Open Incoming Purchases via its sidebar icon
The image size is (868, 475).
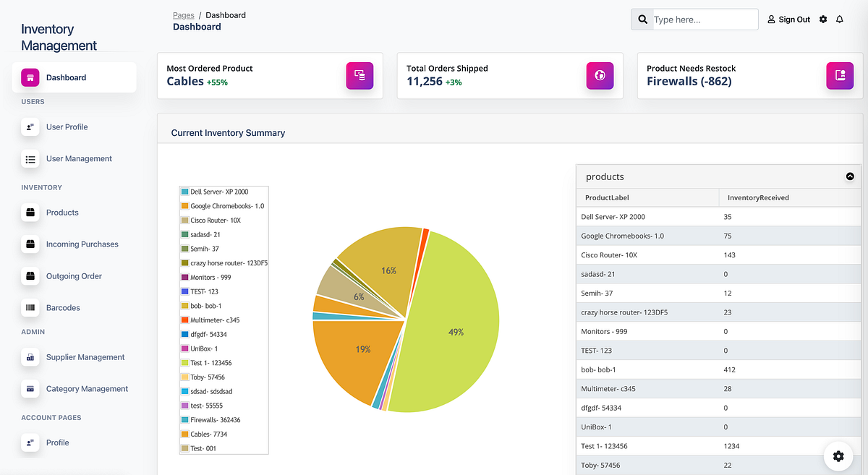[x=30, y=244]
